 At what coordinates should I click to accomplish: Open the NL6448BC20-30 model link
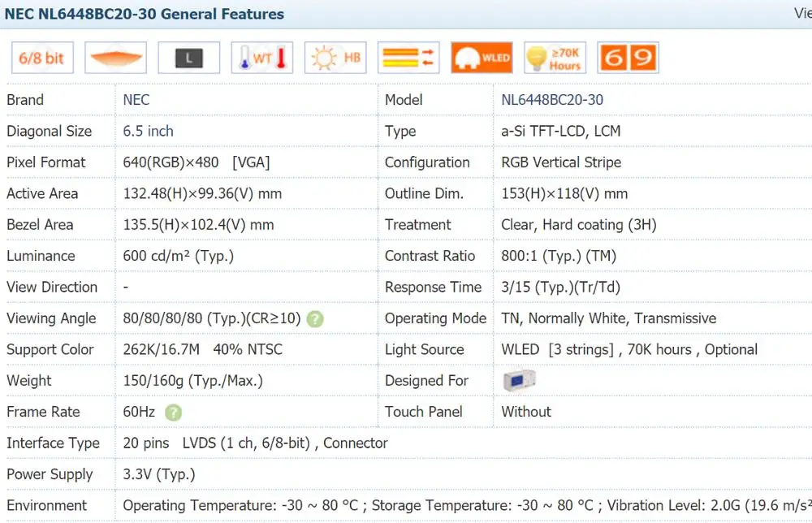pos(552,100)
